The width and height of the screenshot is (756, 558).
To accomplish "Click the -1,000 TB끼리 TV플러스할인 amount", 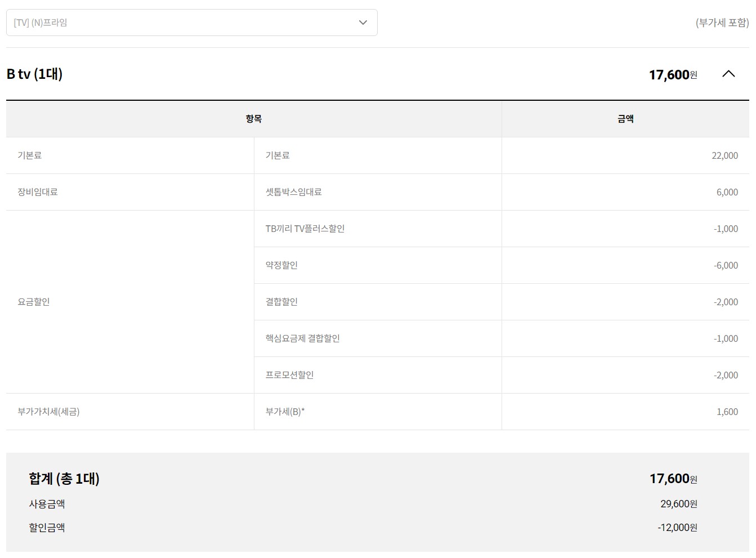I will click(726, 229).
